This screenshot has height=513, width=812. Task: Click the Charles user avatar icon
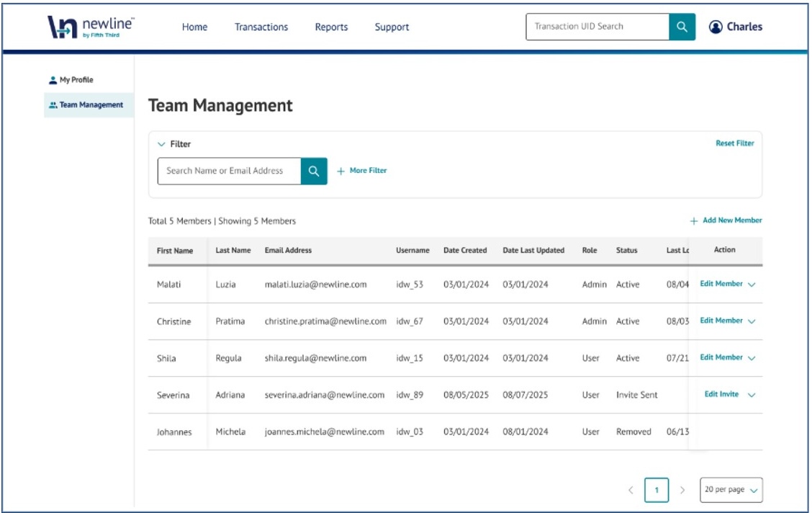716,27
